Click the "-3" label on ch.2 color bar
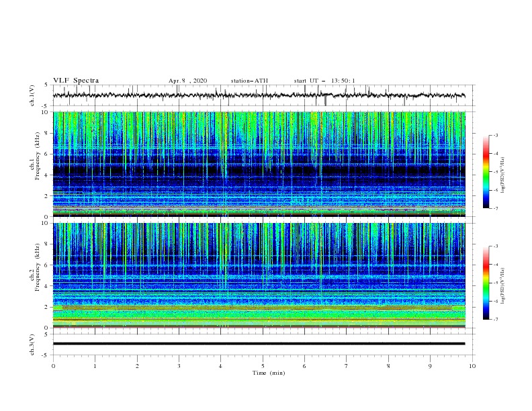The height and width of the screenshot is (411, 532). point(495,246)
